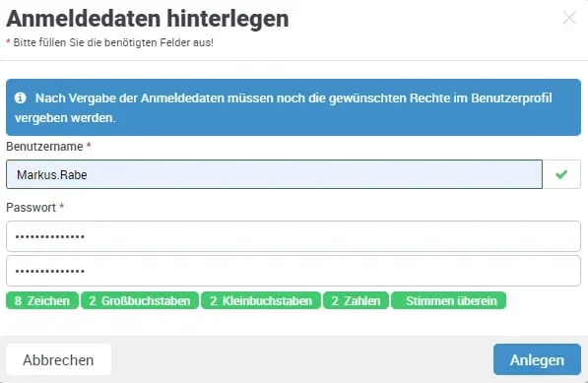
Task: Click the '2 Zahlen' requirement badge
Action: click(x=356, y=300)
